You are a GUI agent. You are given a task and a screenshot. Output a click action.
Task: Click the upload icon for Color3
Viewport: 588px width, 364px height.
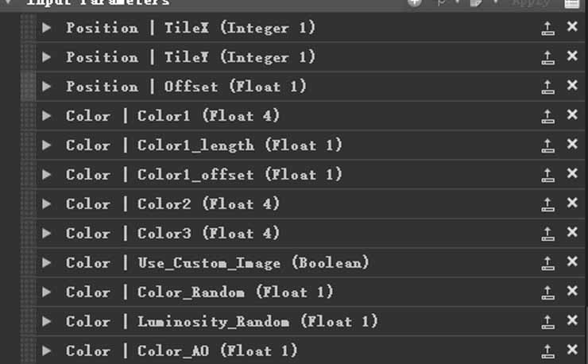pyautogui.click(x=547, y=234)
